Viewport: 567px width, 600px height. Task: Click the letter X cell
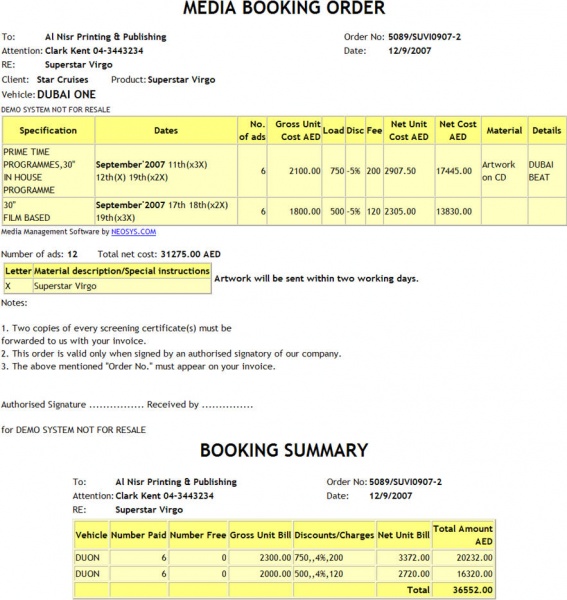(18, 286)
